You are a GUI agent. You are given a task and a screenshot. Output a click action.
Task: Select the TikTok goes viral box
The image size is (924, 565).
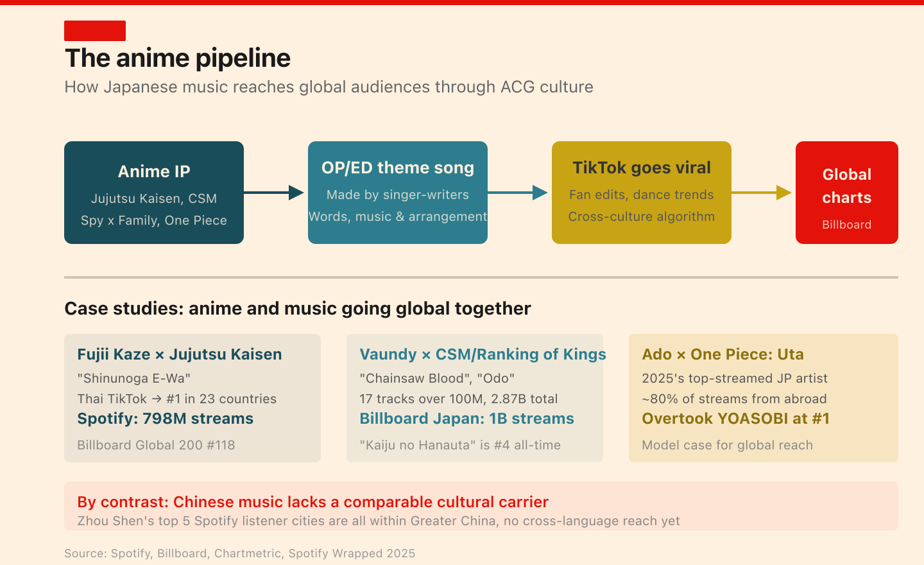pos(642,193)
